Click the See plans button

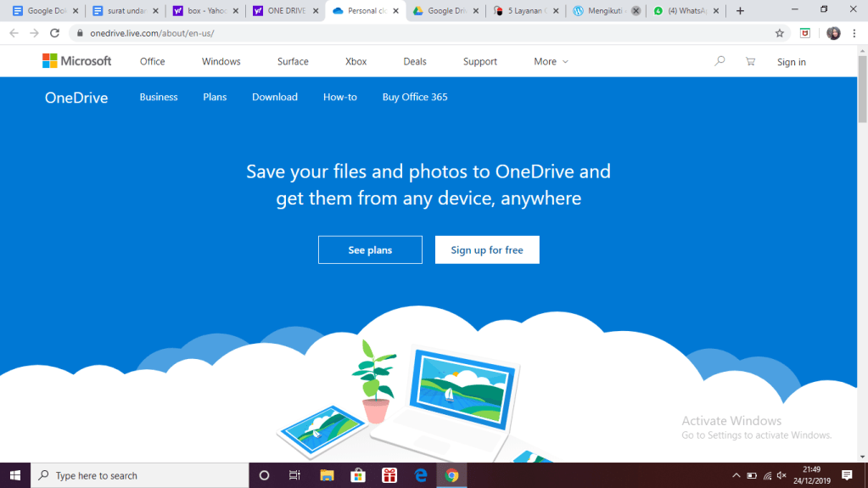[370, 250]
